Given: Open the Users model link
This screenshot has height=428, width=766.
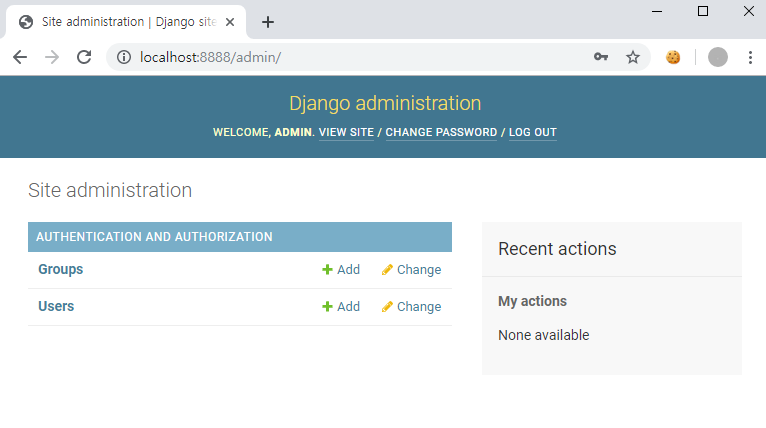Looking at the screenshot, I should coord(56,306).
